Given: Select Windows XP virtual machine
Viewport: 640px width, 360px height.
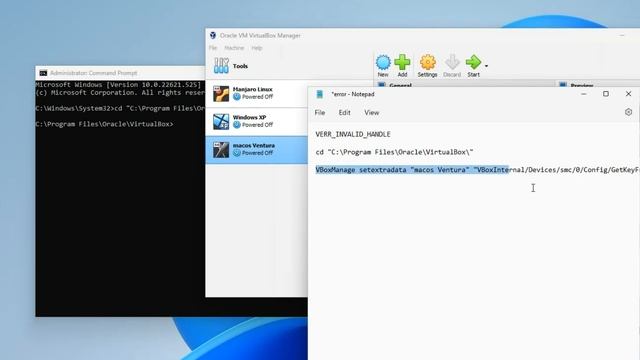Looking at the screenshot, I should [x=256, y=122].
